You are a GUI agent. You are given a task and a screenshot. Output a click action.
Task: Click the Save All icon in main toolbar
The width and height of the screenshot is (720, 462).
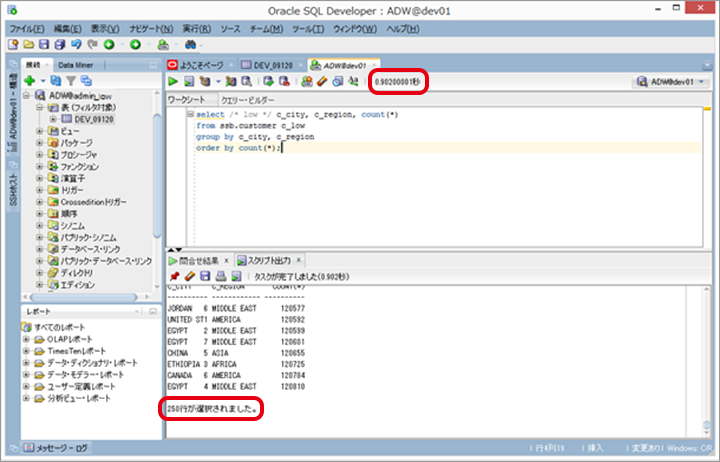click(x=61, y=46)
